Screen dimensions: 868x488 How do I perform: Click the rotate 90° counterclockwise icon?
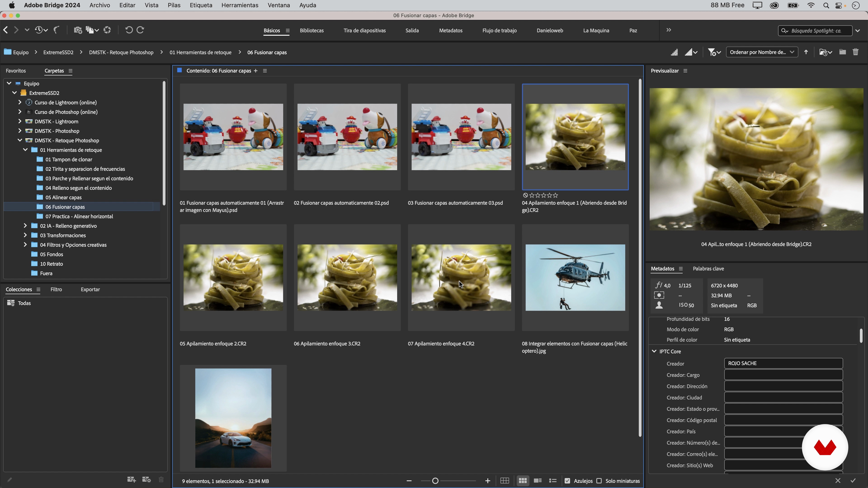click(128, 30)
